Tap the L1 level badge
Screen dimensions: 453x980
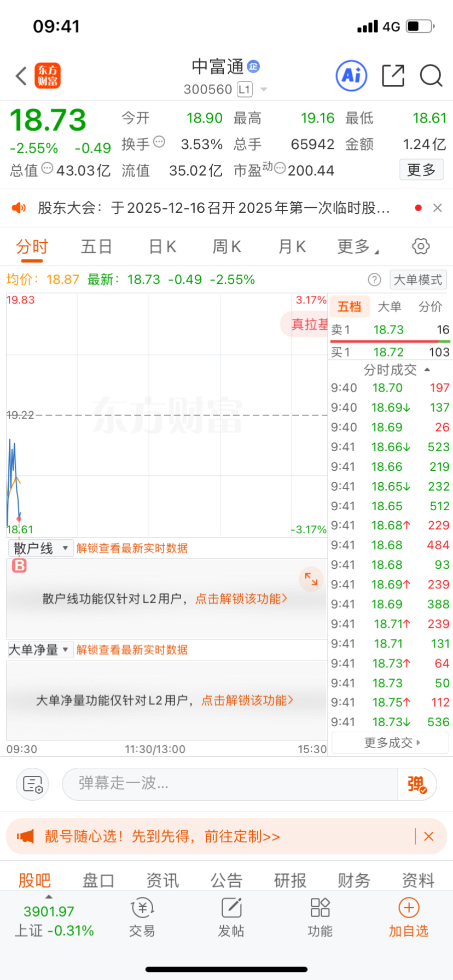pos(245,89)
